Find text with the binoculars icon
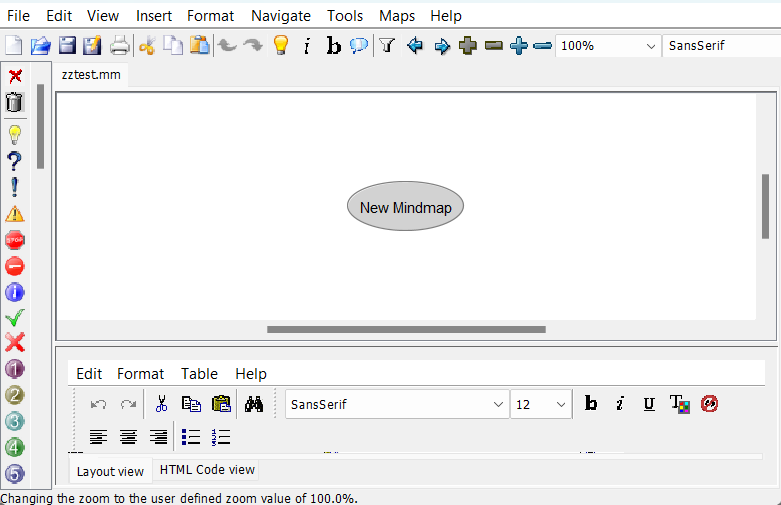 pyautogui.click(x=254, y=404)
